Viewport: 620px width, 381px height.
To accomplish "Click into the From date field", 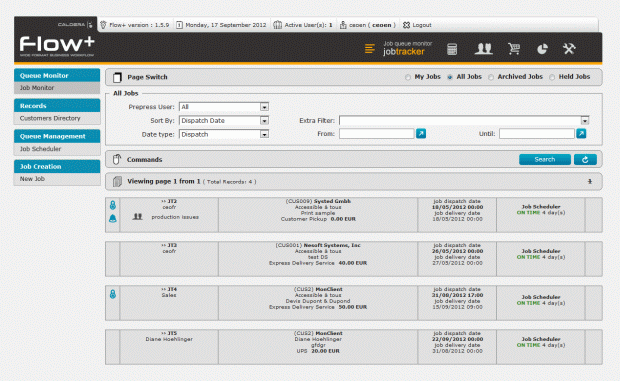I will tap(376, 134).
